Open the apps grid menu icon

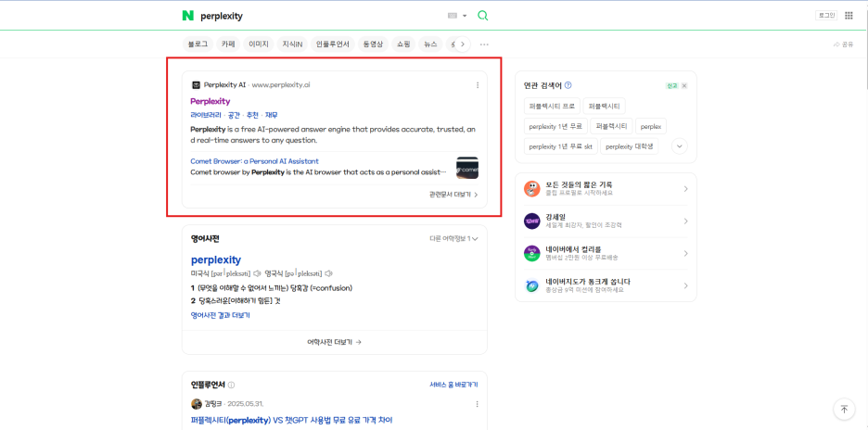click(x=849, y=16)
